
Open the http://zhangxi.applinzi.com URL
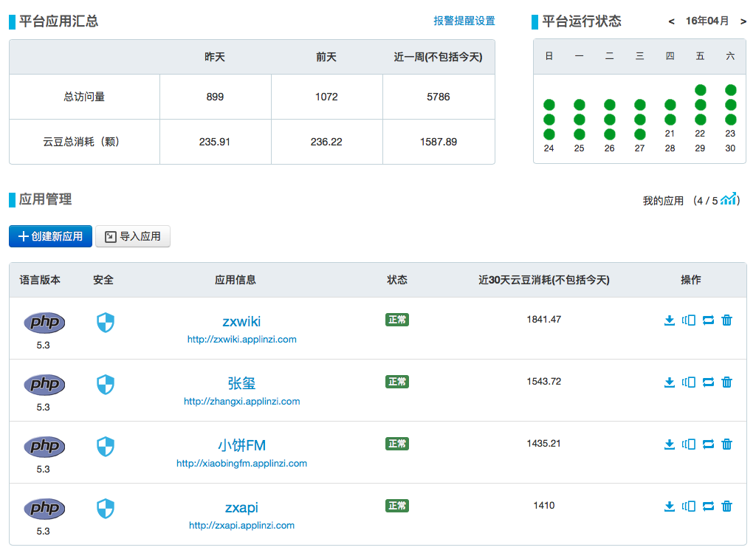click(241, 402)
